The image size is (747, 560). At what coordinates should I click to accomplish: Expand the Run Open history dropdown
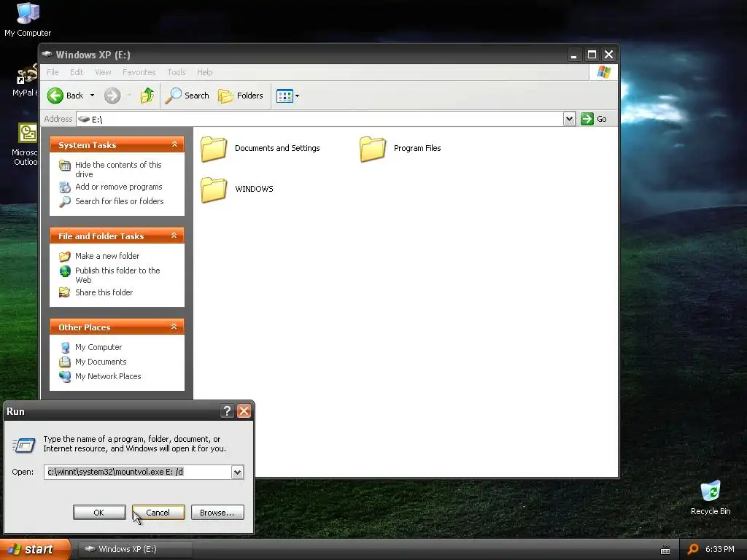click(237, 472)
